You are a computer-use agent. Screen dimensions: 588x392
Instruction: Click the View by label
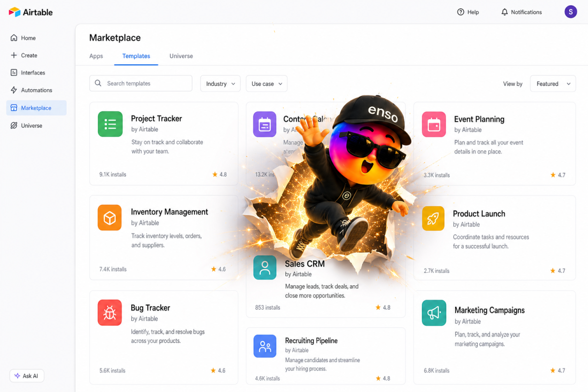click(513, 84)
